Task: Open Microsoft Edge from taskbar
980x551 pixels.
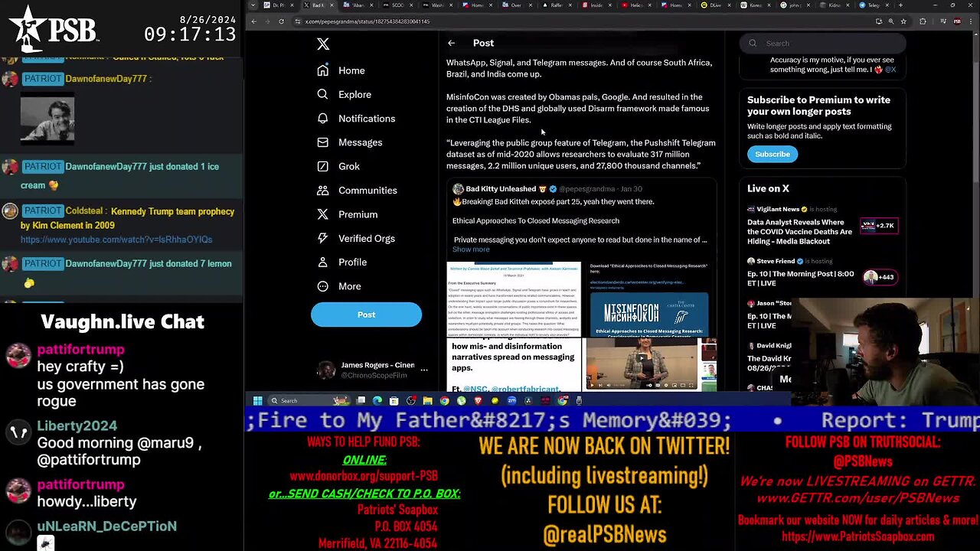Action: click(377, 400)
